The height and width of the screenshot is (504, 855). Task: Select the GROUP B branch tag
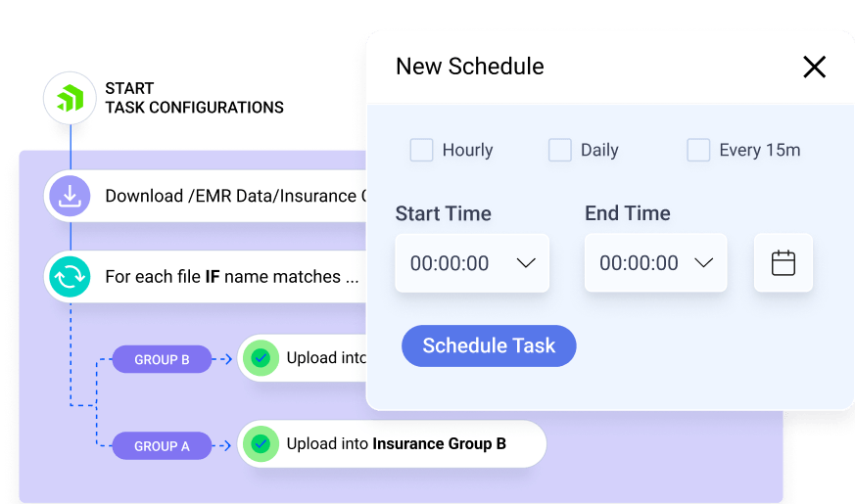tap(162, 359)
